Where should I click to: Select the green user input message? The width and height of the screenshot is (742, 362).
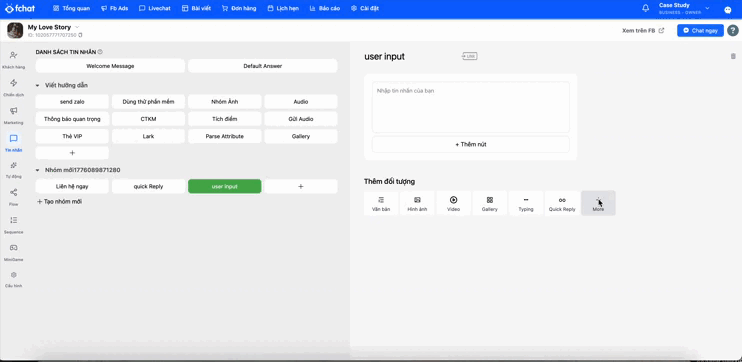pyautogui.click(x=225, y=186)
